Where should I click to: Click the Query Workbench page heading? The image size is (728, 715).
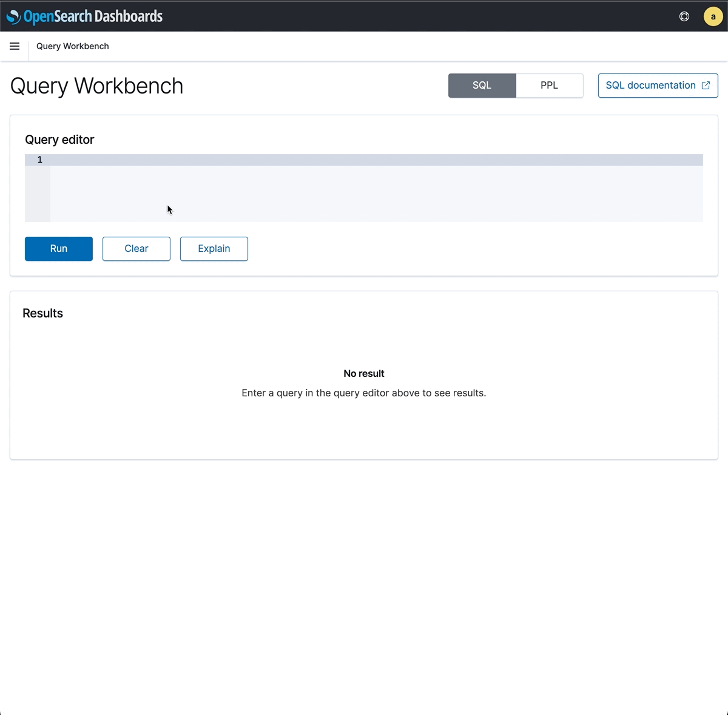97,86
